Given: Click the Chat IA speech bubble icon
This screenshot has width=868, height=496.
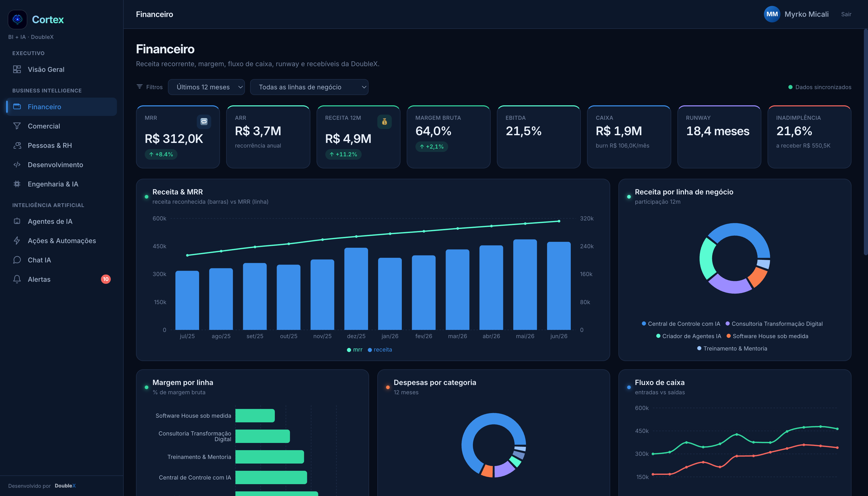Looking at the screenshot, I should (17, 260).
